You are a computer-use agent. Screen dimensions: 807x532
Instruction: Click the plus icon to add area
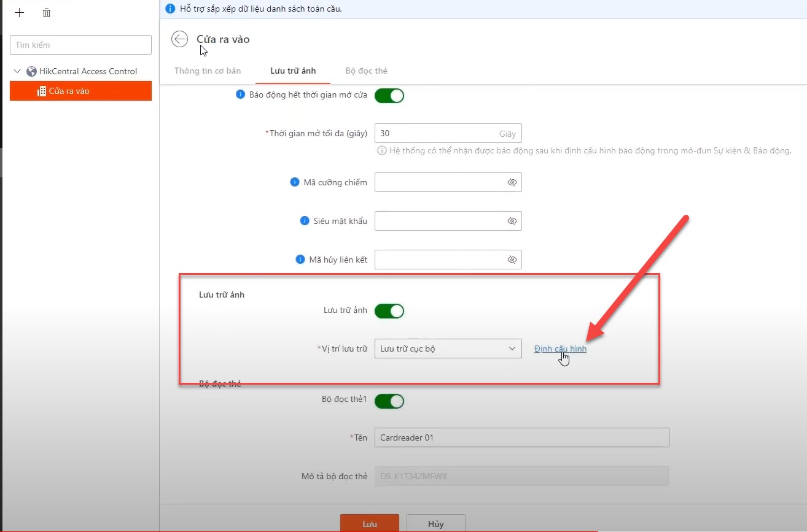20,13
